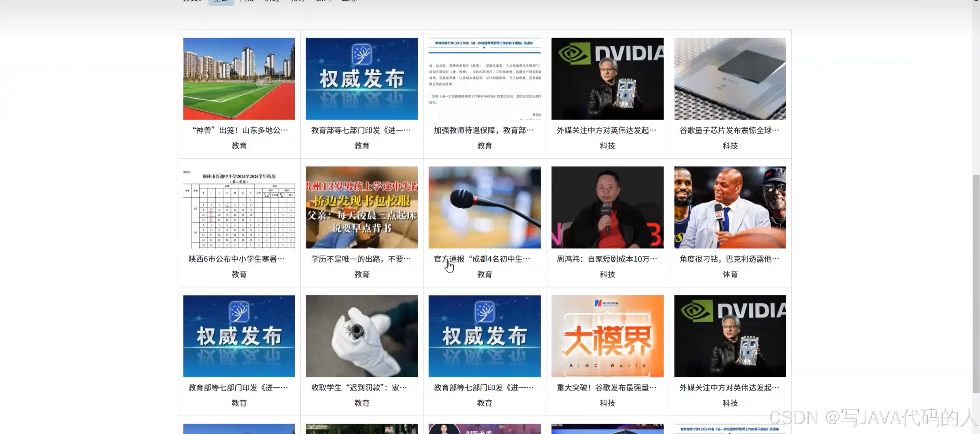The height and width of the screenshot is (434, 980).
Task: Select 教育 label below 陕西6市公布 headline
Action: 239,274
